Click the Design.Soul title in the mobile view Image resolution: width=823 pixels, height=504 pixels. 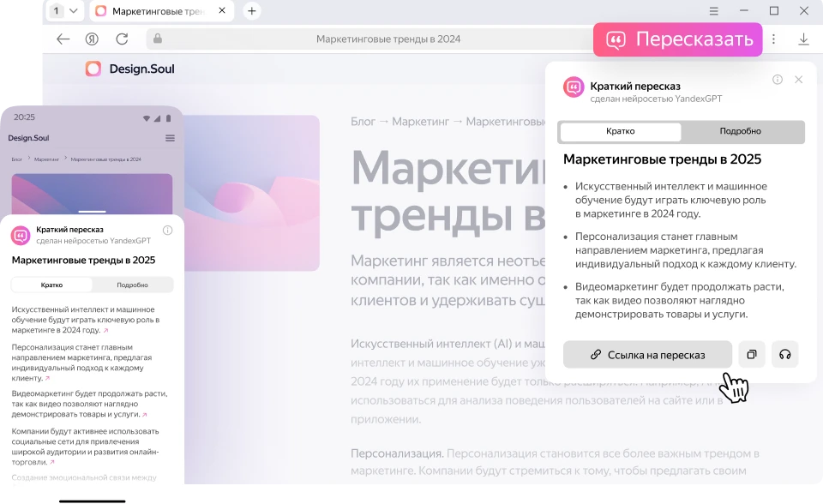tap(28, 138)
